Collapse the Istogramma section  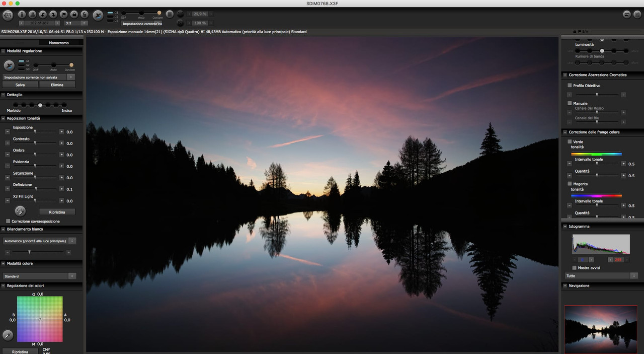tap(565, 227)
